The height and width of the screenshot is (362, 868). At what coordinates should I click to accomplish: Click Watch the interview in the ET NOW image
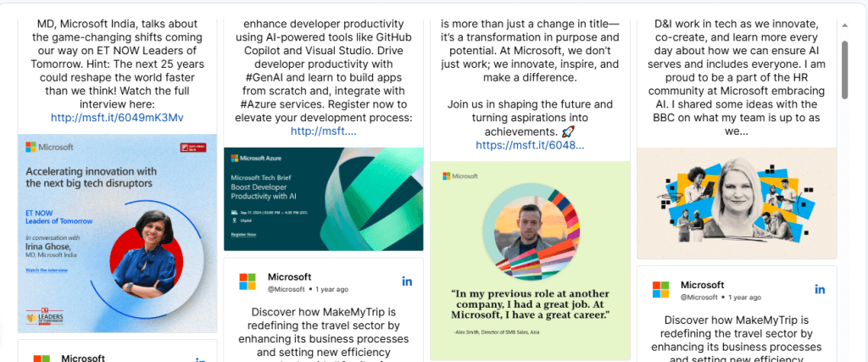click(47, 270)
